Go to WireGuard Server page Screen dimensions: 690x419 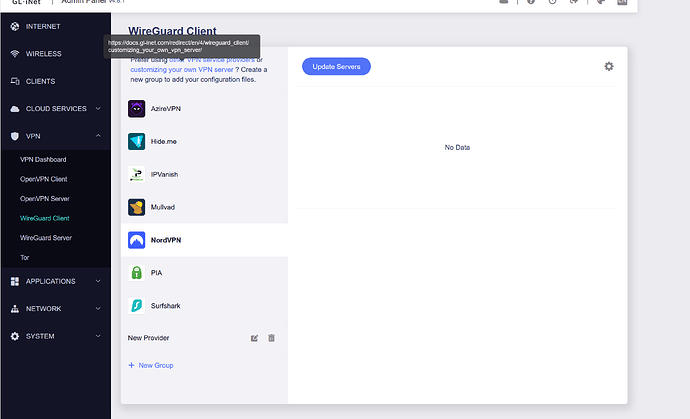pos(46,238)
